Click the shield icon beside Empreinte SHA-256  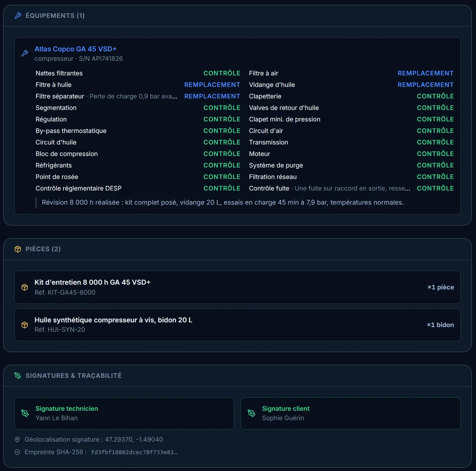point(17,452)
